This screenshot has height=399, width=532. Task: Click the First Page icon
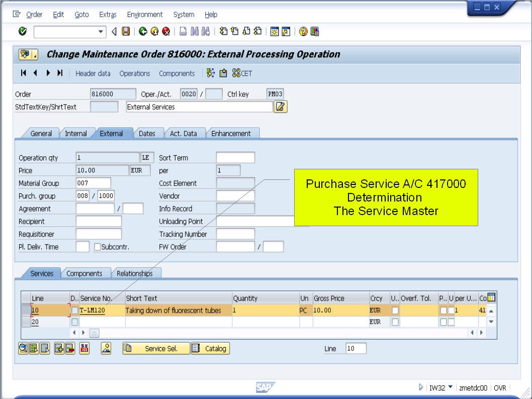coord(223,32)
